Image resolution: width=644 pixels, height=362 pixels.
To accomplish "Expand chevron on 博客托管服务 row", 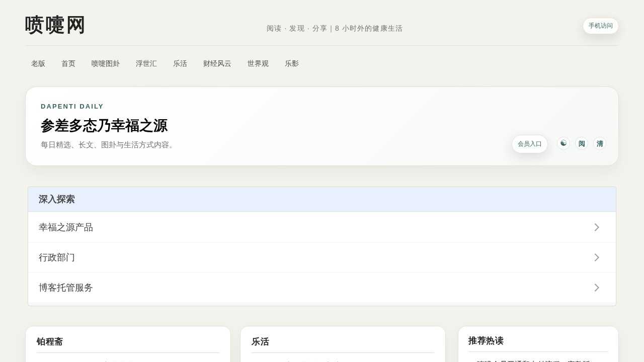I will (x=597, y=288).
